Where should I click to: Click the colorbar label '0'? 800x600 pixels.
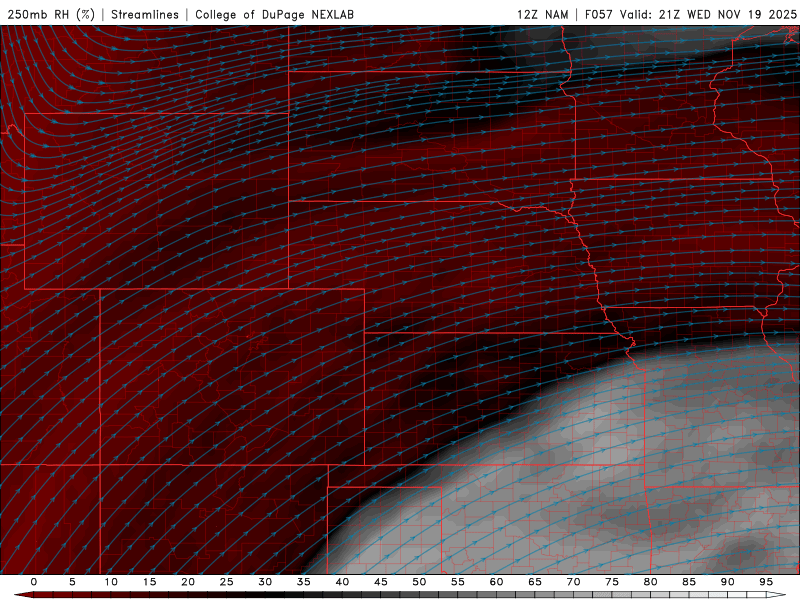coord(34,582)
